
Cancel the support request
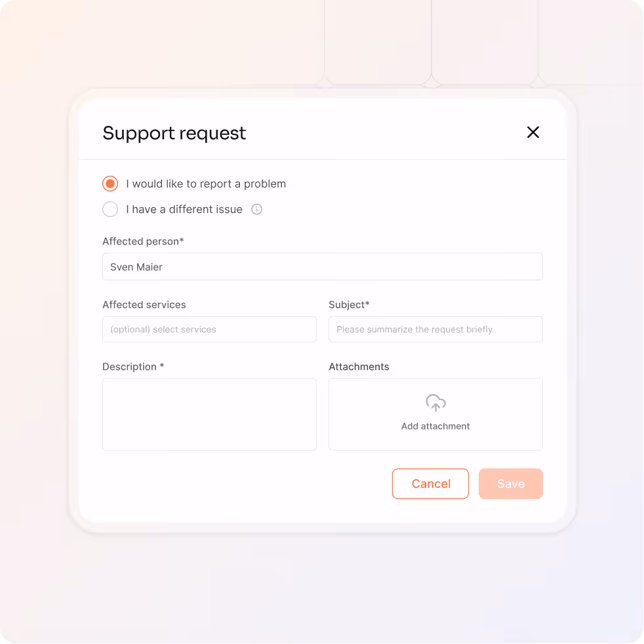[x=430, y=484]
